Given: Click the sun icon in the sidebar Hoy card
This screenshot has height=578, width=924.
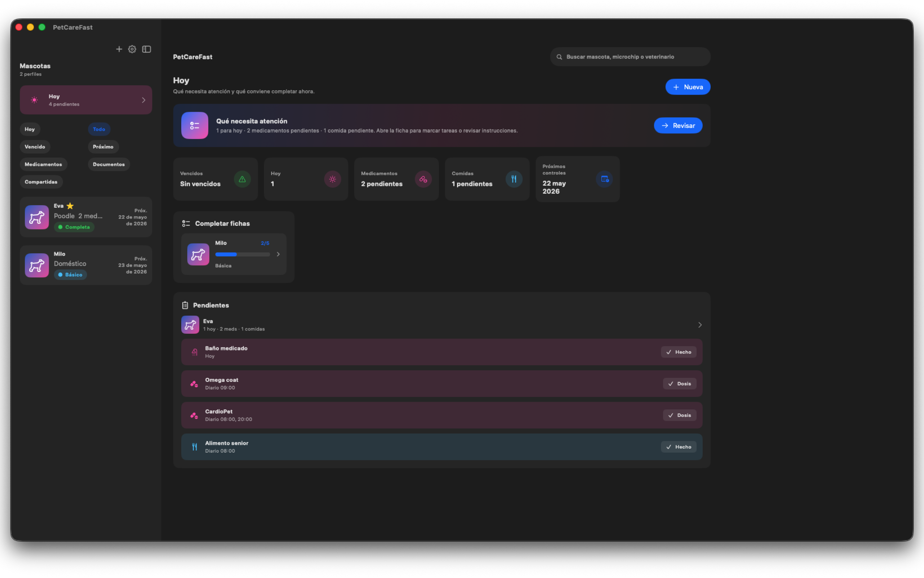Looking at the screenshot, I should pyautogui.click(x=34, y=100).
